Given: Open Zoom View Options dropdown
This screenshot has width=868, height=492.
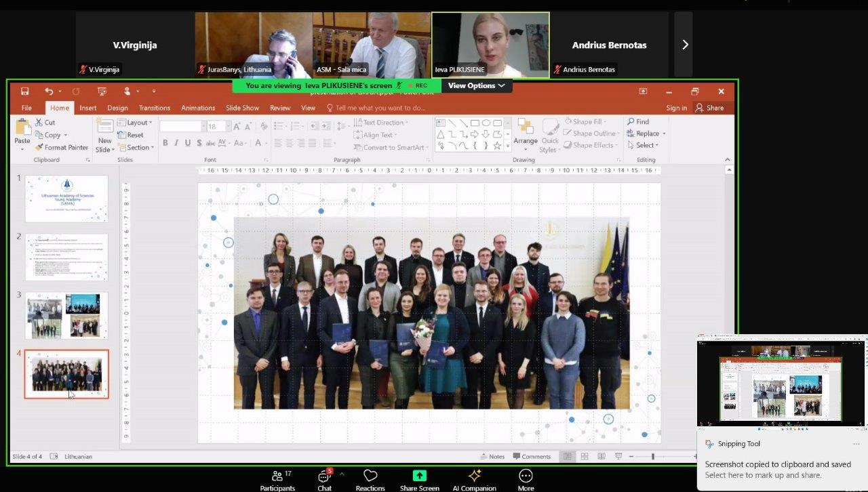Looking at the screenshot, I should [x=477, y=85].
